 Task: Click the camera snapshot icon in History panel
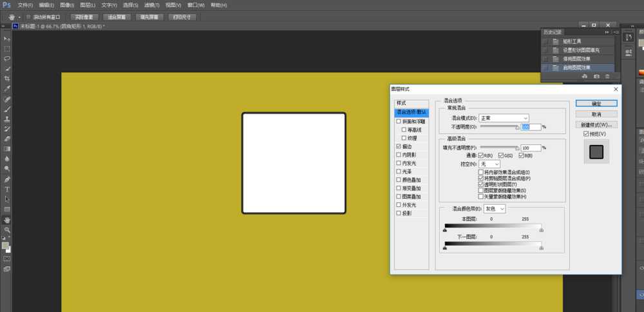click(596, 77)
